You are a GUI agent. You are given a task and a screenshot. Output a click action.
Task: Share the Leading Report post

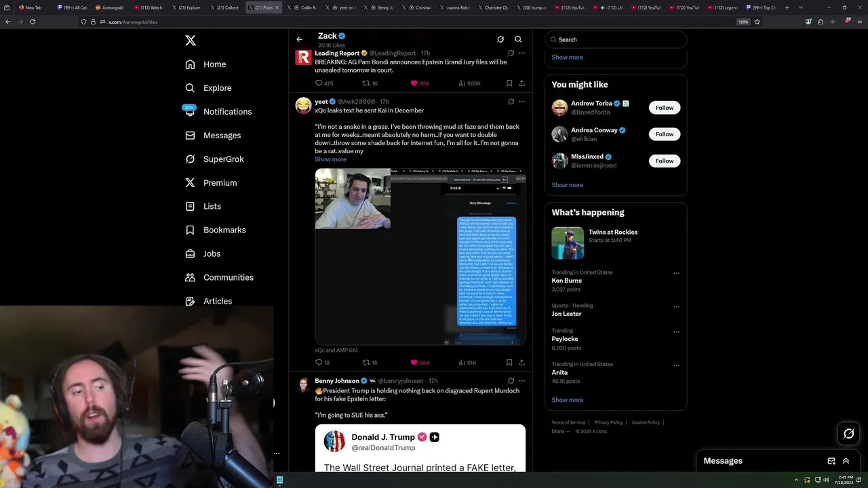[x=521, y=83]
